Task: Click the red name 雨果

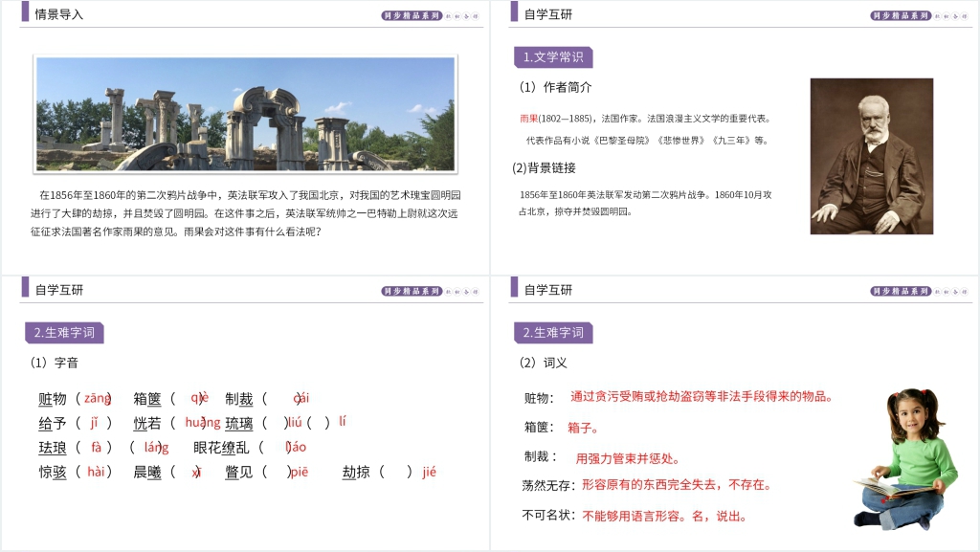Action: (x=528, y=119)
